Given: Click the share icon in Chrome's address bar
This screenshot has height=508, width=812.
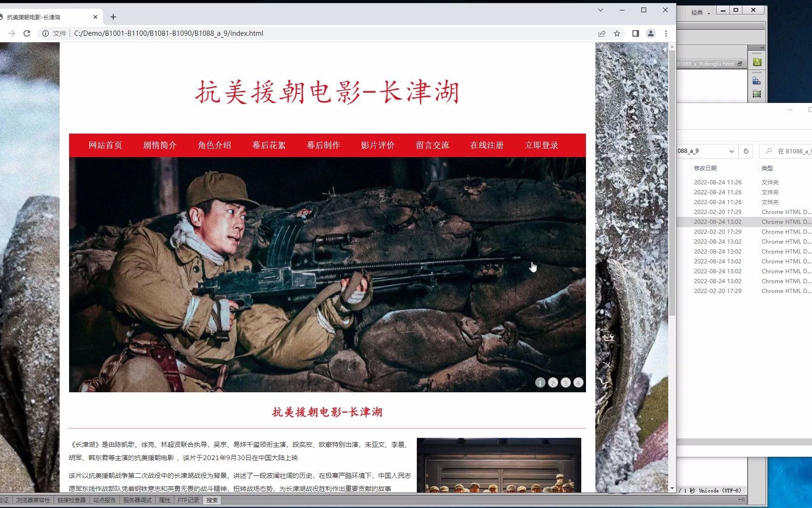Looking at the screenshot, I should 602,33.
